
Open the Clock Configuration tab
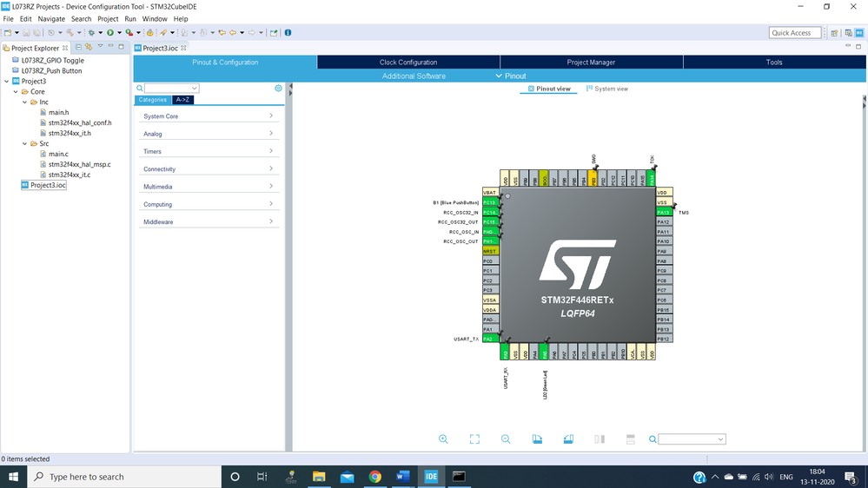[x=408, y=63]
